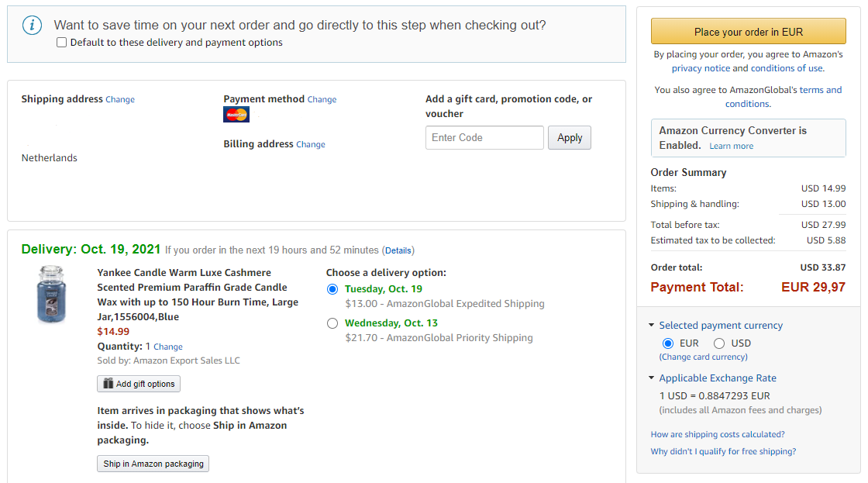Change the shipping address
This screenshot has height=483, width=868.
[120, 100]
